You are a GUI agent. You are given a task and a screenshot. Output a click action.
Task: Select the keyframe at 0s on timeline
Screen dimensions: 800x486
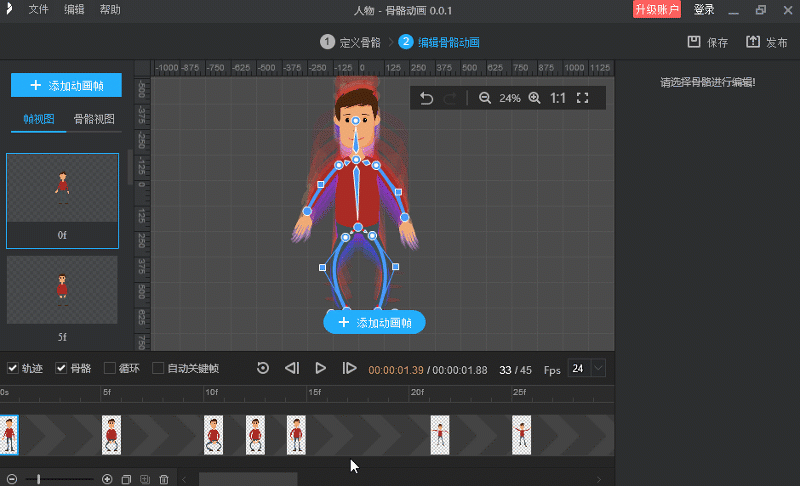(9, 434)
